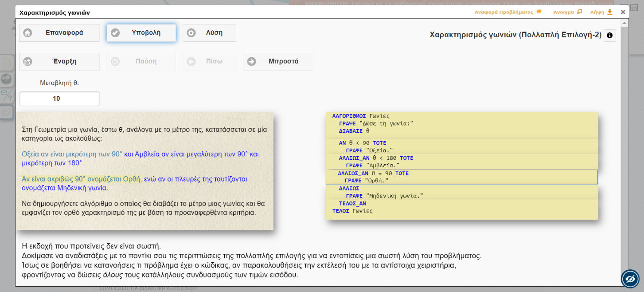This screenshot has width=644, height=292.
Task: Submit the answer with Υποβολή
Action: point(141,33)
